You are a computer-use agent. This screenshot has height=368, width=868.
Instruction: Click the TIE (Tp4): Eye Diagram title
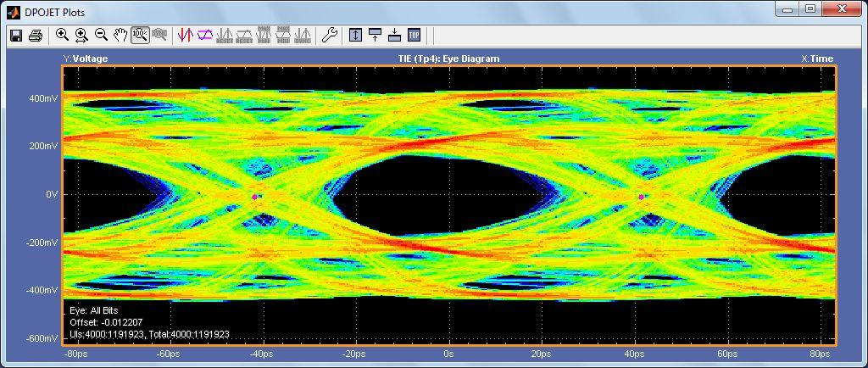click(448, 59)
